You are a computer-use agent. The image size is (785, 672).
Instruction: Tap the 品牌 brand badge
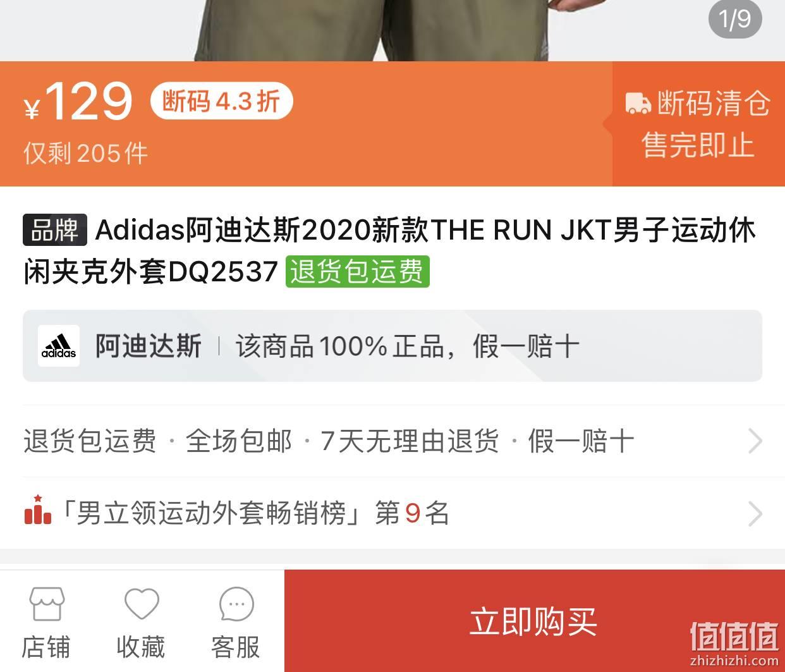tap(55, 230)
